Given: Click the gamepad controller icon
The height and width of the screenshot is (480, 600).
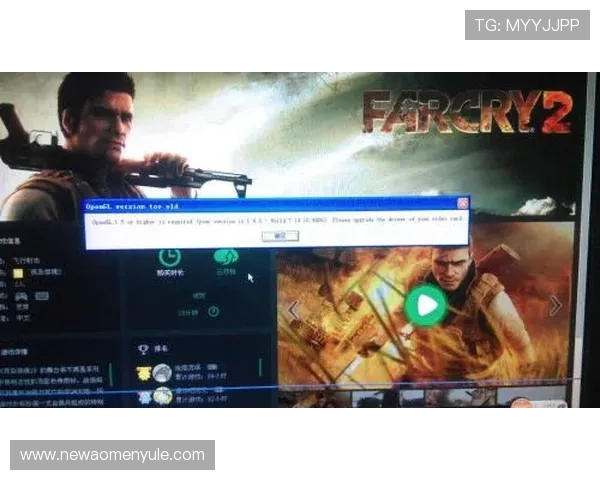Looking at the screenshot, I should pos(21,297).
